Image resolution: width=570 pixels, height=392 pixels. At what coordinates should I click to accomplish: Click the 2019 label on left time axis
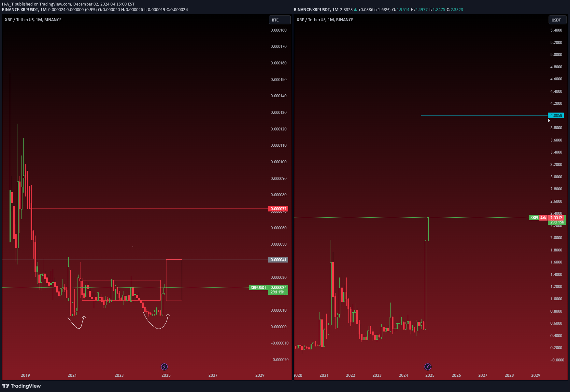[x=25, y=375]
